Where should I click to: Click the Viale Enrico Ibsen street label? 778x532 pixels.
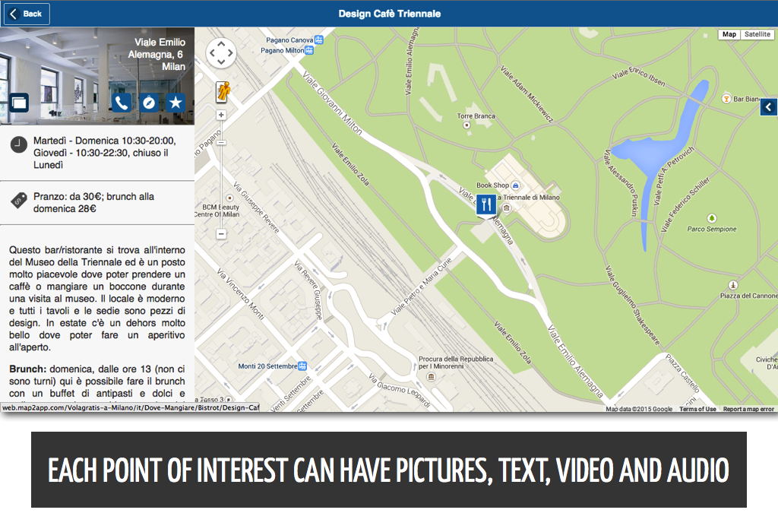point(638,76)
